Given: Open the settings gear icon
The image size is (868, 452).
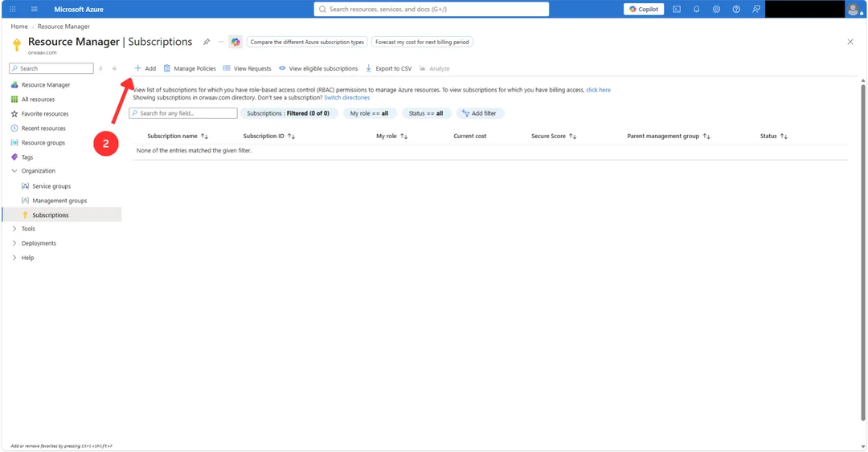Looking at the screenshot, I should tap(716, 10).
